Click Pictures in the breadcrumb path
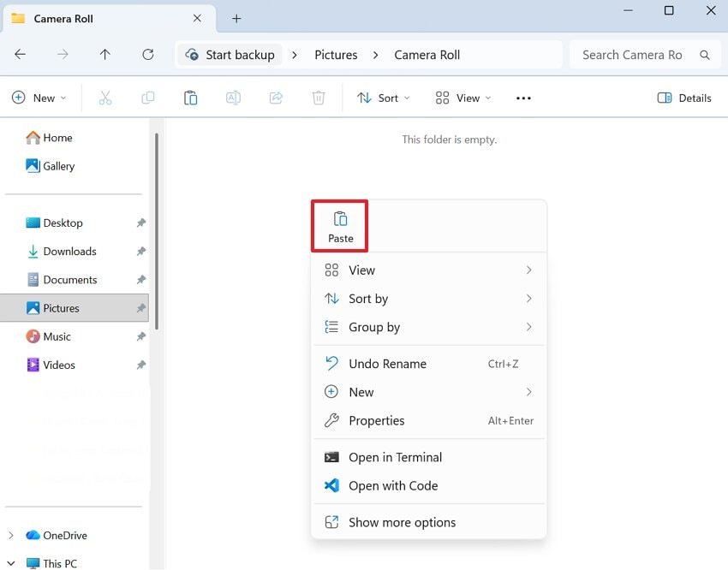 click(x=336, y=55)
